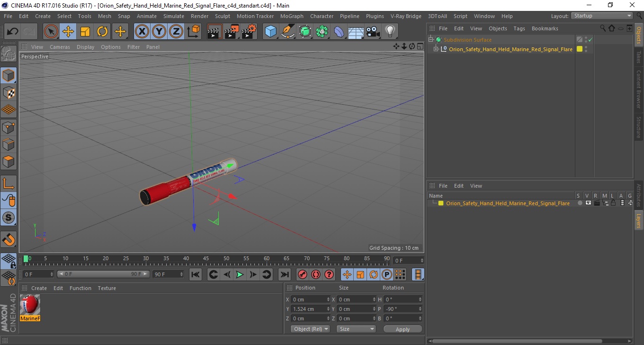Click the magnet Snap settings icon
Image resolution: width=644 pixels, height=345 pixels.
(9, 239)
